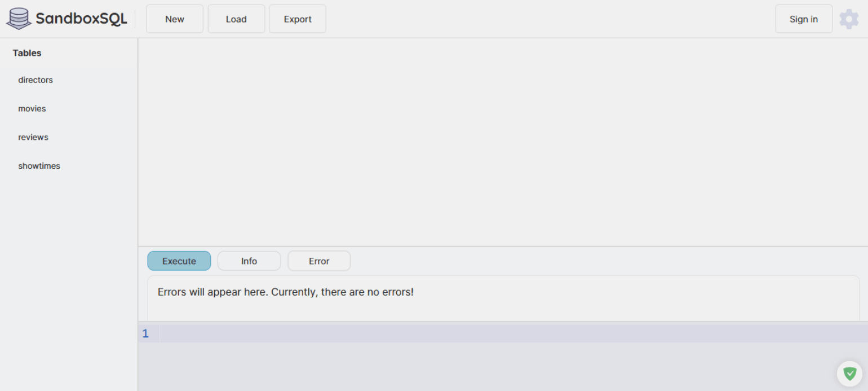This screenshot has width=868, height=391.
Task: Click the Tables sidebar heading
Action: click(x=27, y=53)
